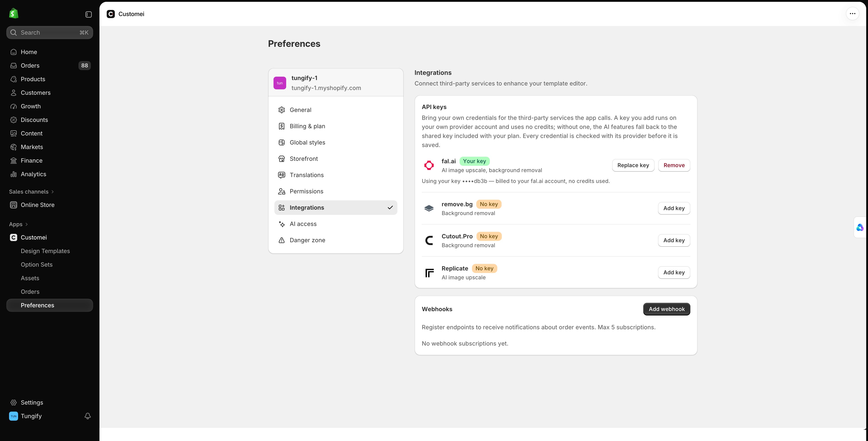Click the Settings gear icon
868x441 pixels.
[14, 403]
